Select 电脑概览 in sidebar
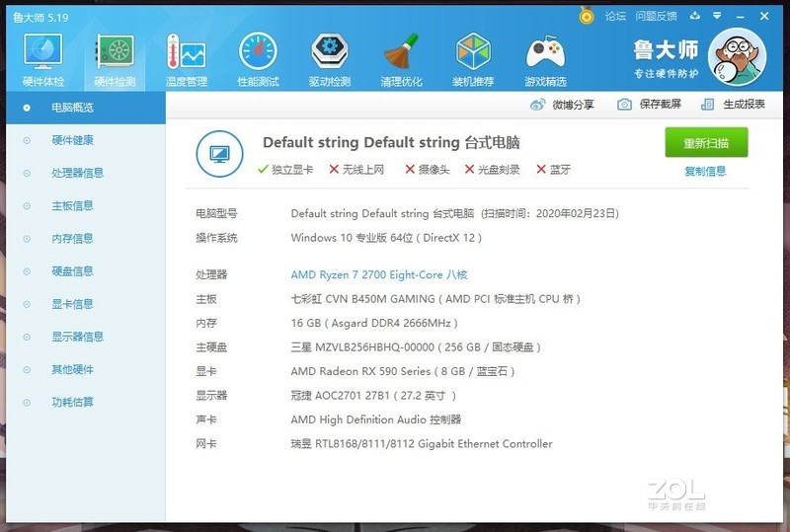Viewport: 790px width, 532px height. (86, 108)
